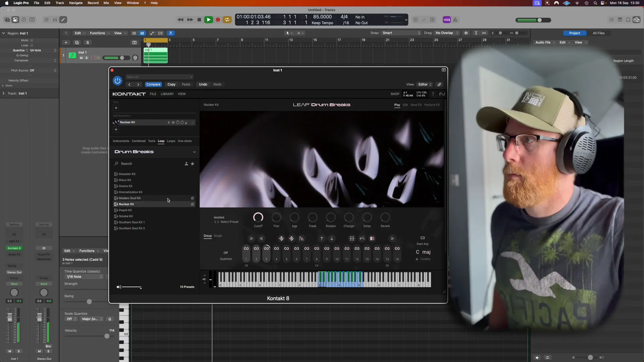This screenshot has height=362, width=644.
Task: Toggle the Editors pencil button
Action: click(x=63, y=20)
